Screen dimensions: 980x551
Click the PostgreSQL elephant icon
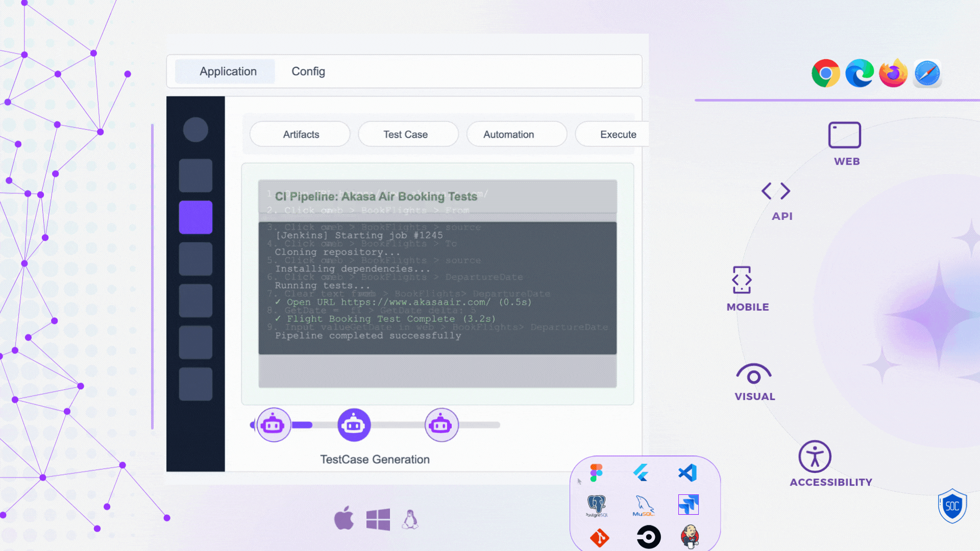click(597, 506)
